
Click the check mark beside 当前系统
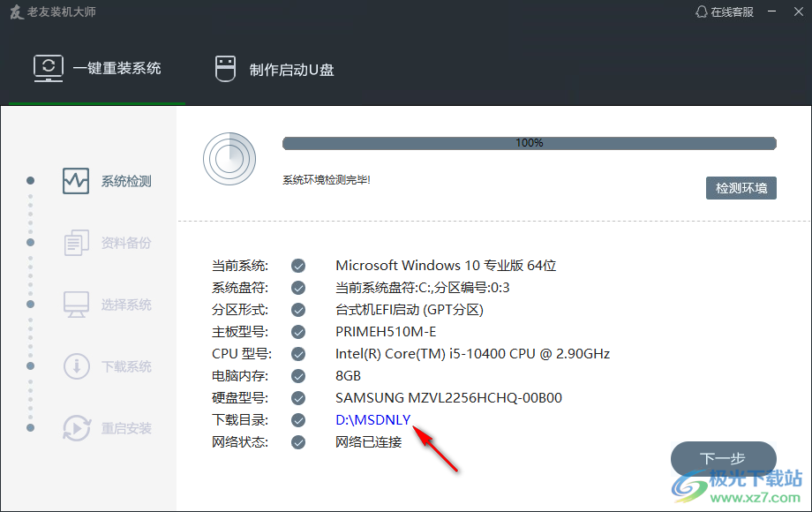[x=298, y=266]
